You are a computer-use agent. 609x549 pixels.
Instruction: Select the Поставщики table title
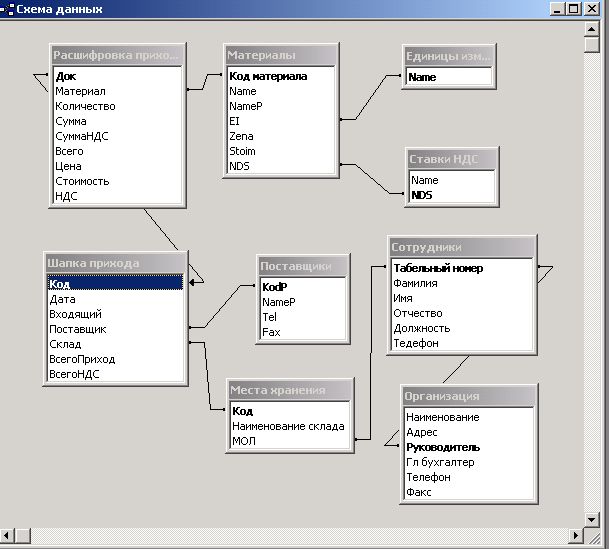303,266
